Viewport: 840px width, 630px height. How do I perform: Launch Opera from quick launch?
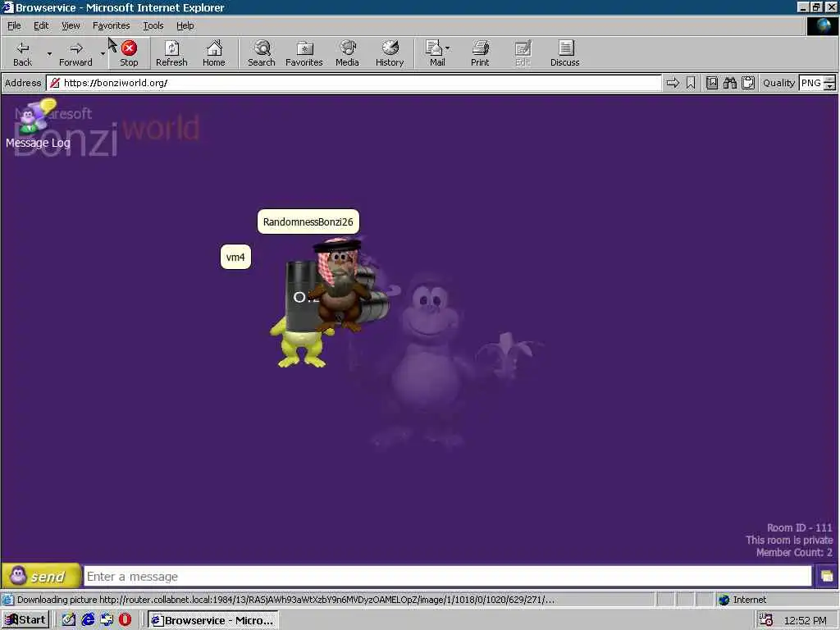pos(125,620)
